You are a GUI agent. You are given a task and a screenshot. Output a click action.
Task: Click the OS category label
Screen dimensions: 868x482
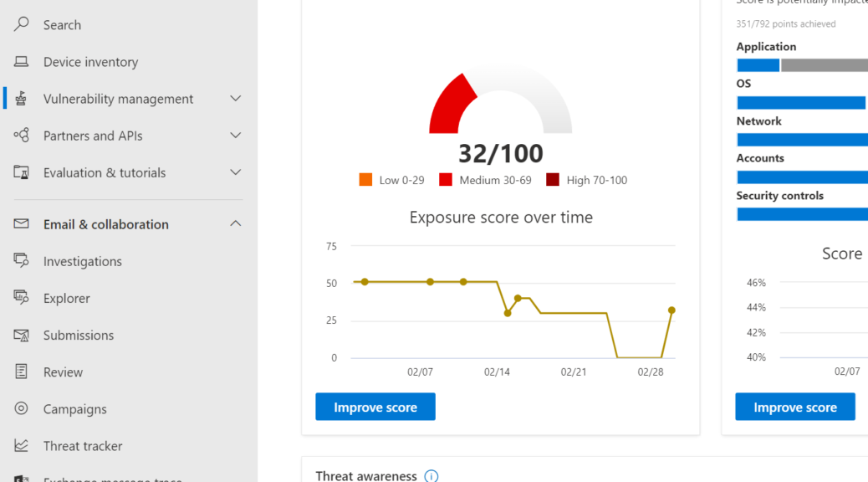(743, 84)
